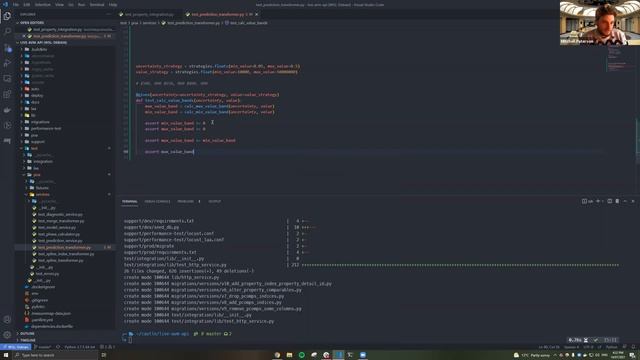
Task: Open test_prediction_service.py in the explorer
Action: point(60,241)
